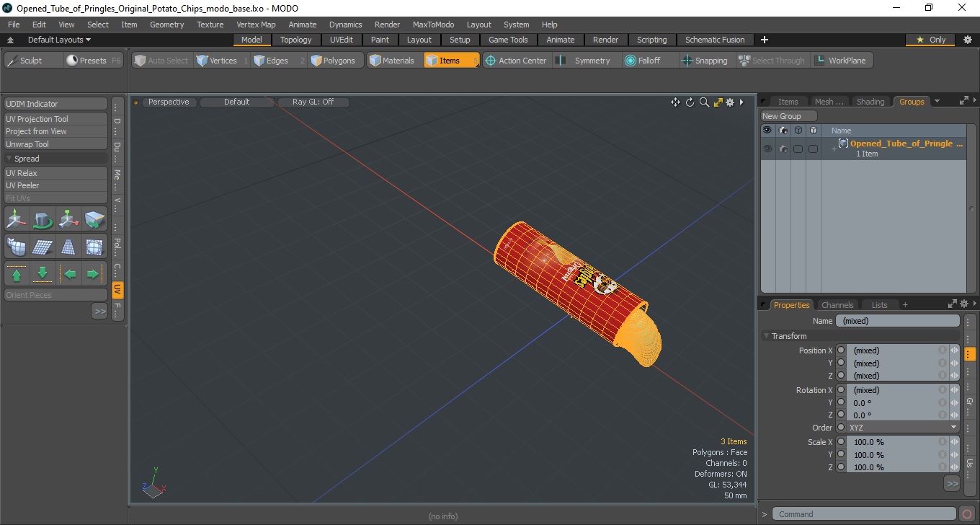This screenshot has width=980, height=525.
Task: Click the spherize grid icon
Action: pyautogui.click(x=94, y=247)
